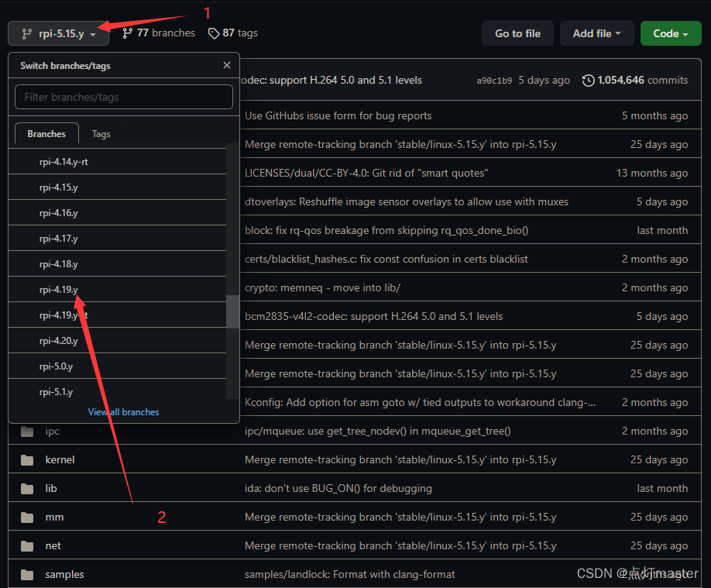Open commit 'block: fix rq-qos breakage'
The image size is (711, 588).
pyautogui.click(x=386, y=231)
